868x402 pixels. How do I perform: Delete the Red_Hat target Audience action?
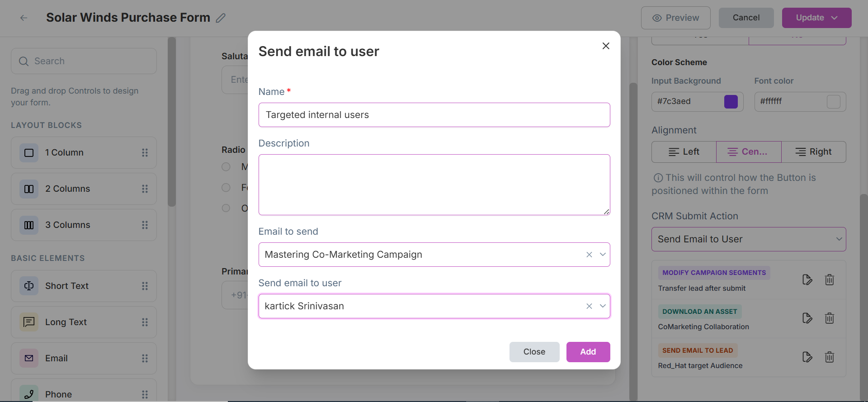pyautogui.click(x=830, y=357)
